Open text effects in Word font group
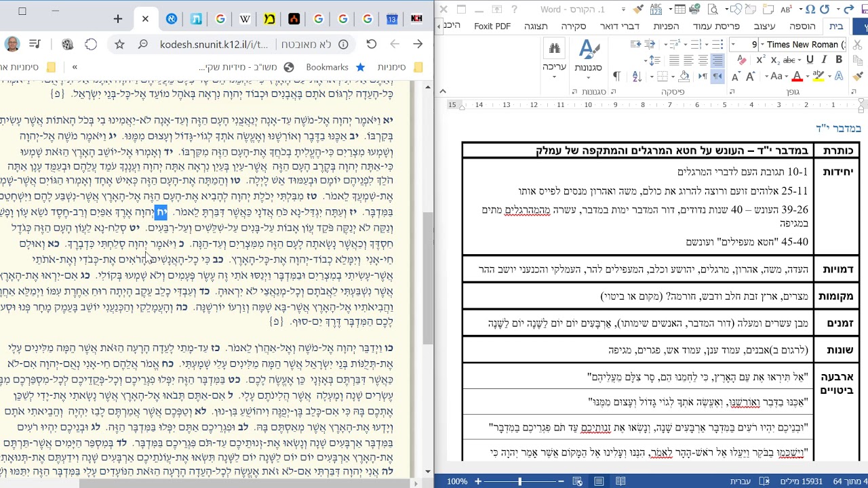 839,76
